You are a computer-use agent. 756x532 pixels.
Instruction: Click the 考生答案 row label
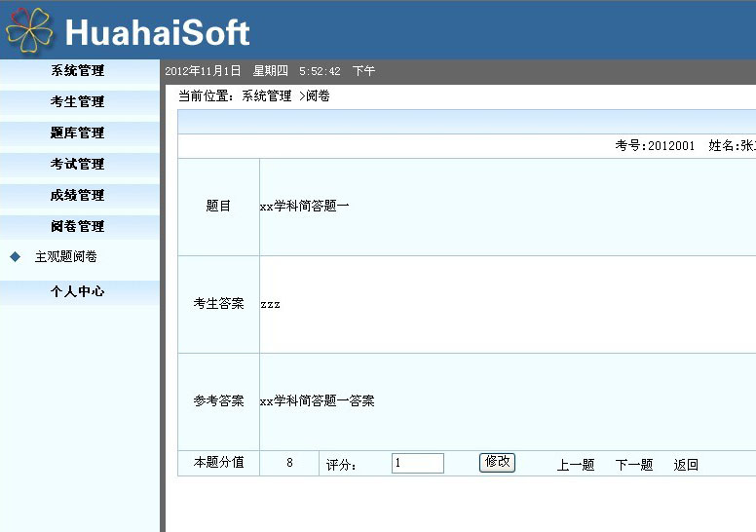coord(218,304)
